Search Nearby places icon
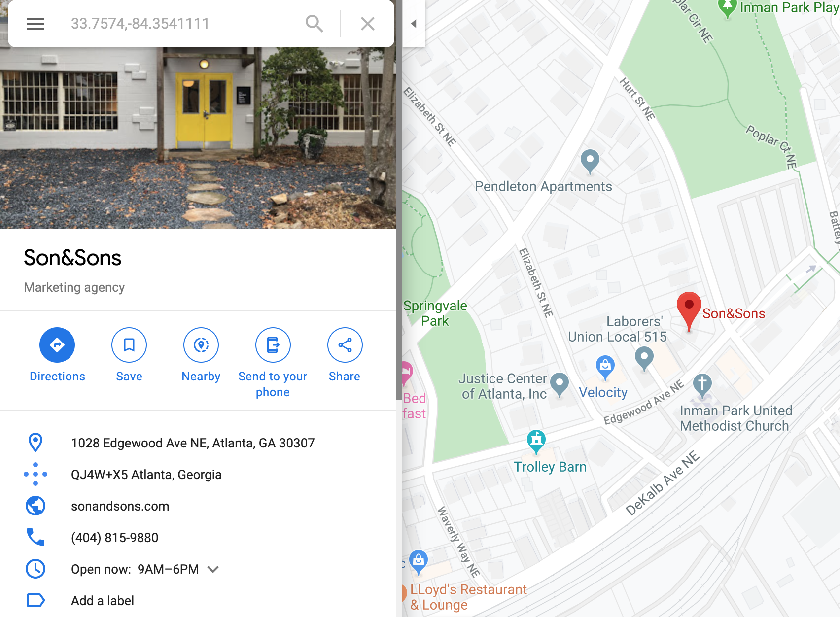The image size is (840, 617). (201, 345)
